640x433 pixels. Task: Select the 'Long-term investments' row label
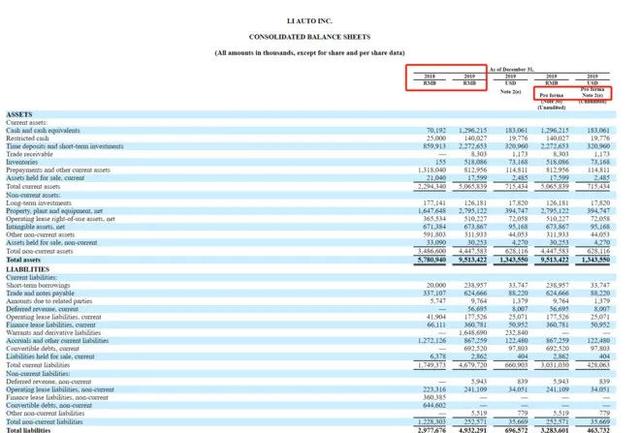pos(39,203)
